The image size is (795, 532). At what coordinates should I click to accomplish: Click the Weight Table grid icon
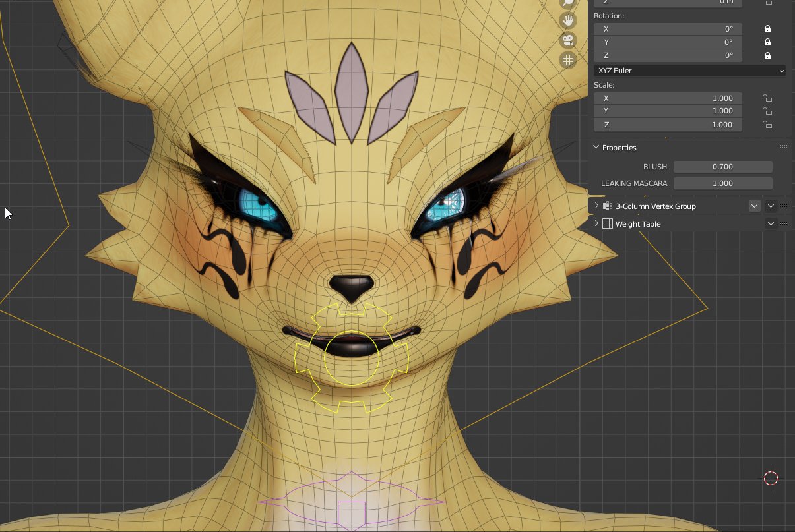point(608,224)
